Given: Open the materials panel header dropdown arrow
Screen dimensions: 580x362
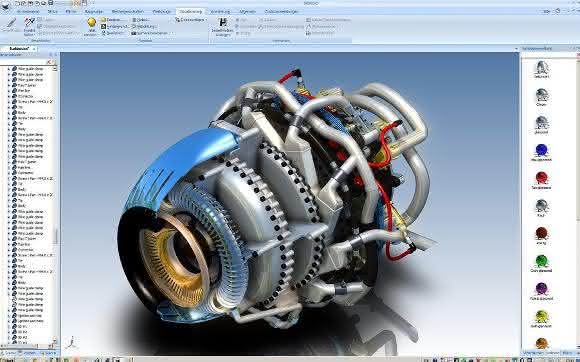Looking at the screenshot, I should click(516, 48).
